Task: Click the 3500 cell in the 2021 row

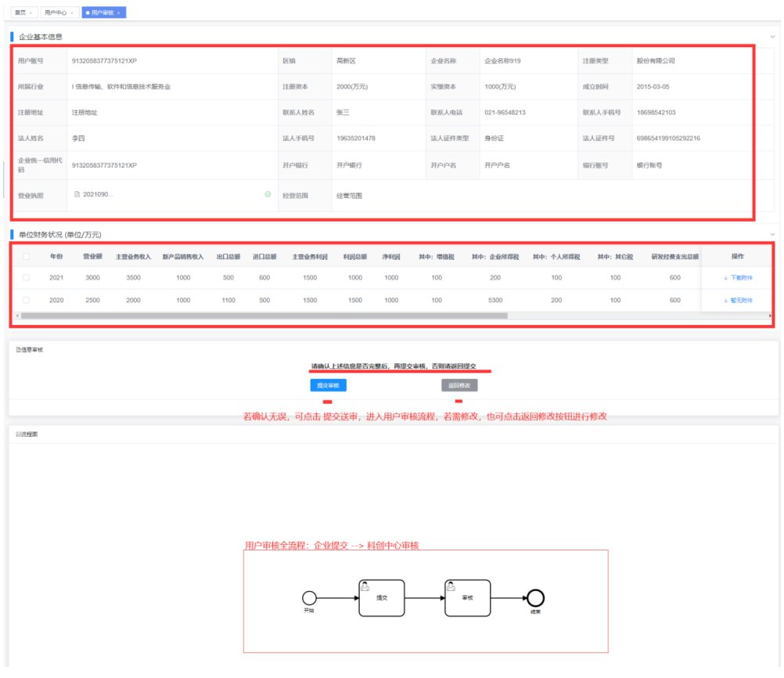Action: point(133,278)
